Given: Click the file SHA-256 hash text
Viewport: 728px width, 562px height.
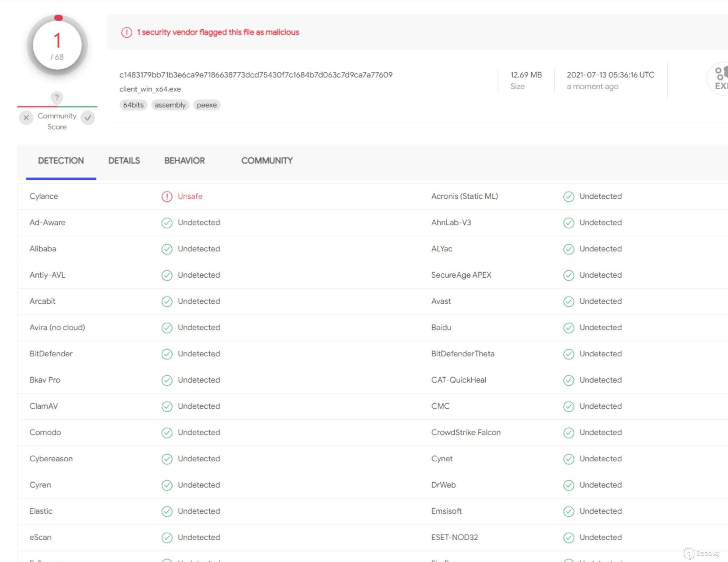Looking at the screenshot, I should coord(256,75).
